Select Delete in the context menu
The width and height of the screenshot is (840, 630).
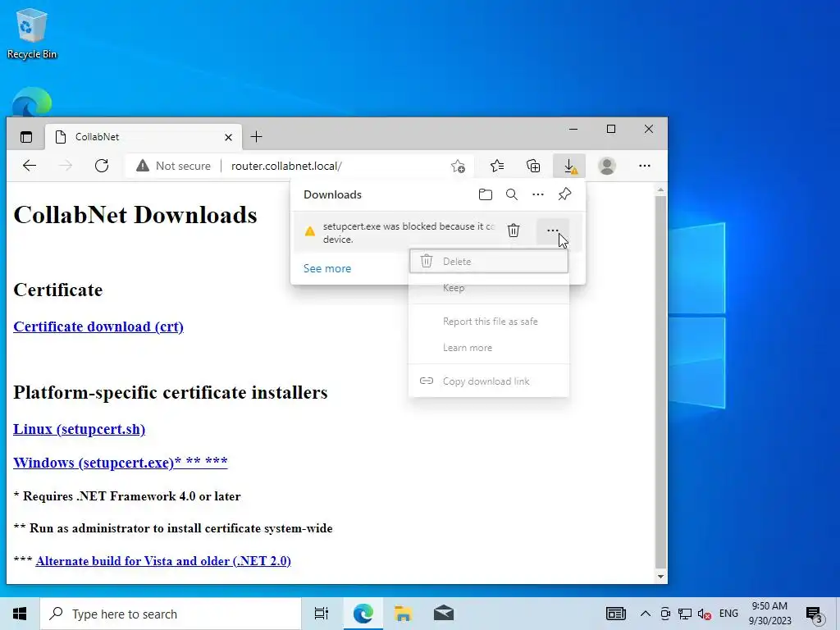tap(489, 262)
